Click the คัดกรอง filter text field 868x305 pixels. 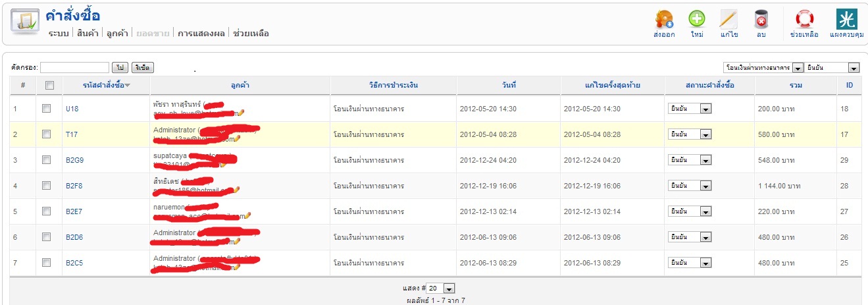pos(74,67)
